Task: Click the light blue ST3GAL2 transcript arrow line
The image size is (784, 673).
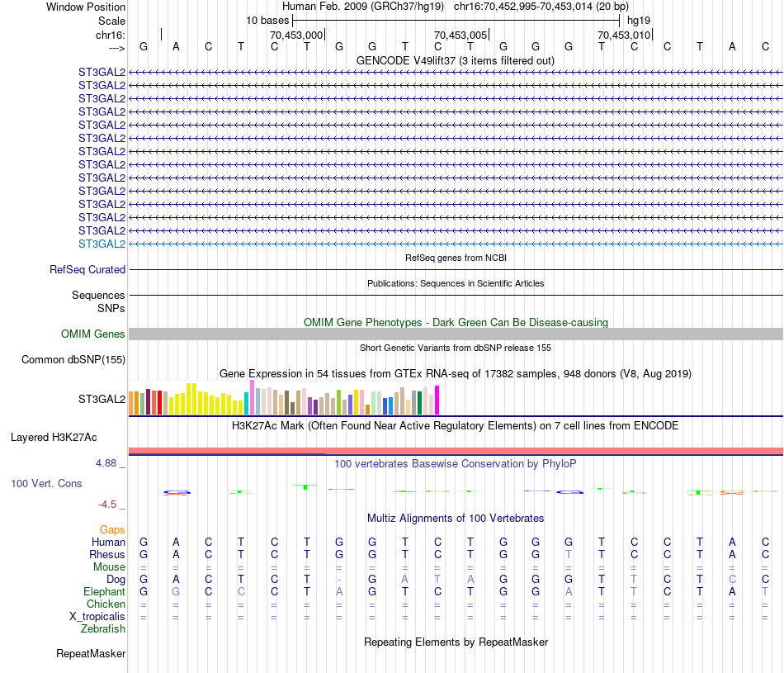Action: click(456, 244)
